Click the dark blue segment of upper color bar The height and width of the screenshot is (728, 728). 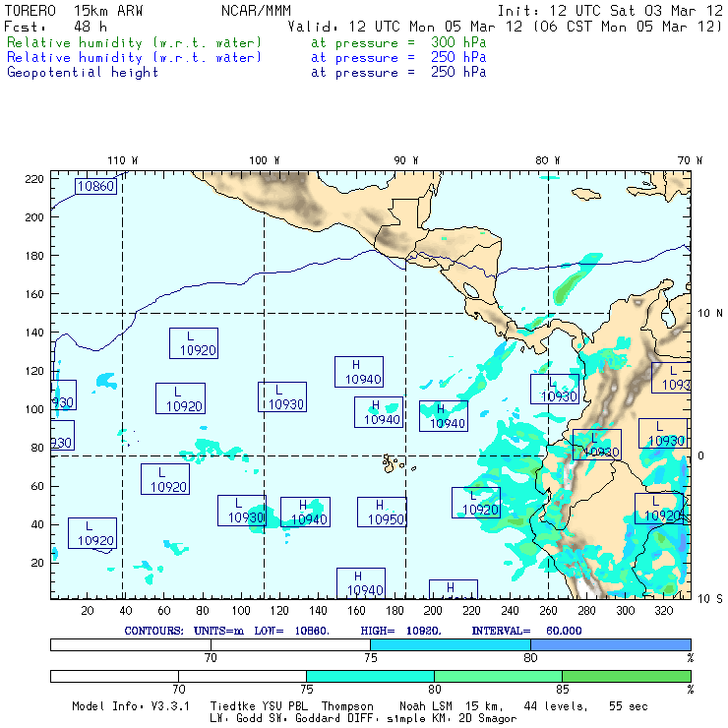(x=610, y=643)
